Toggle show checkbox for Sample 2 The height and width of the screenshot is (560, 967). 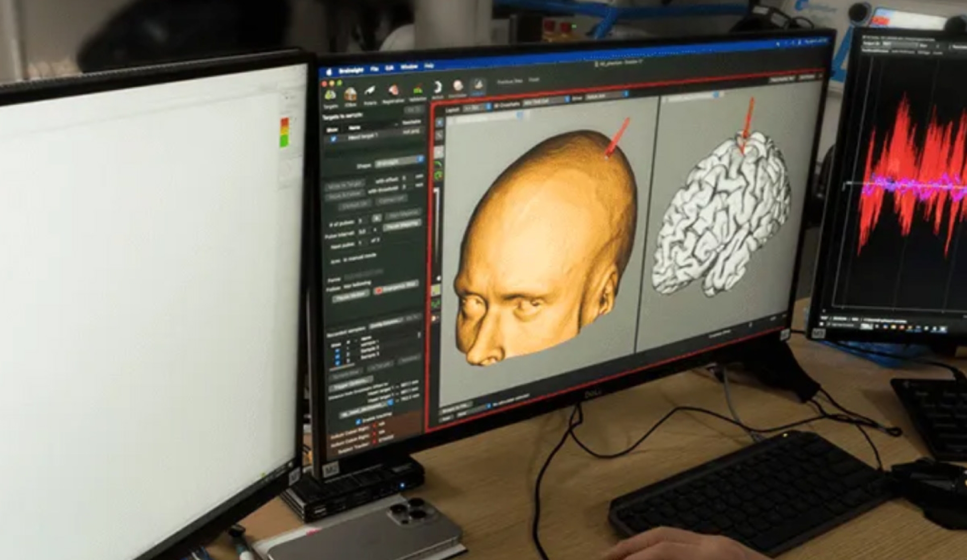pyautogui.click(x=337, y=357)
